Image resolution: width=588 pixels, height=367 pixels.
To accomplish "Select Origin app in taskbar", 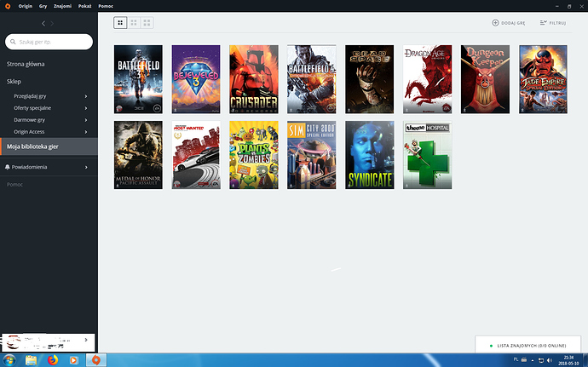I will tap(96, 360).
